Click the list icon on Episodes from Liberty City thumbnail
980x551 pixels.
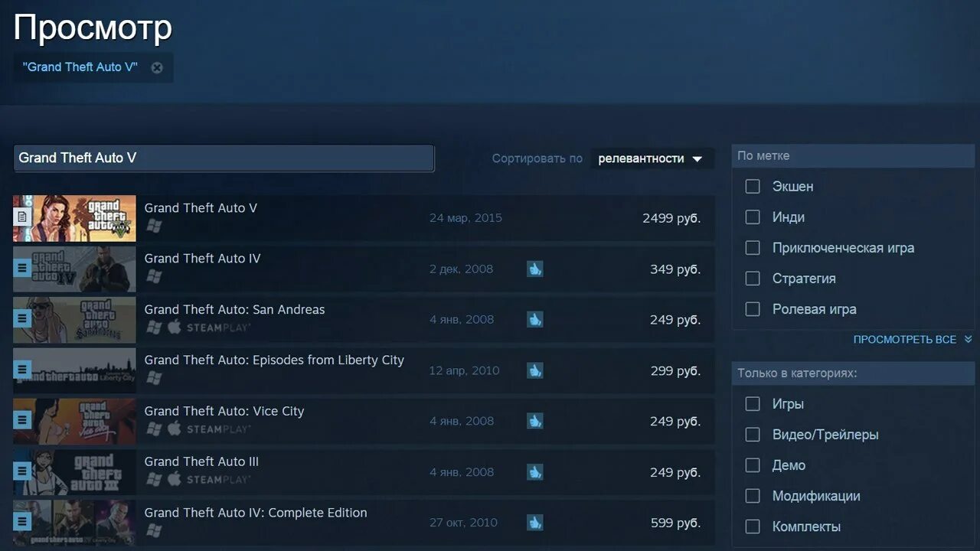click(22, 370)
